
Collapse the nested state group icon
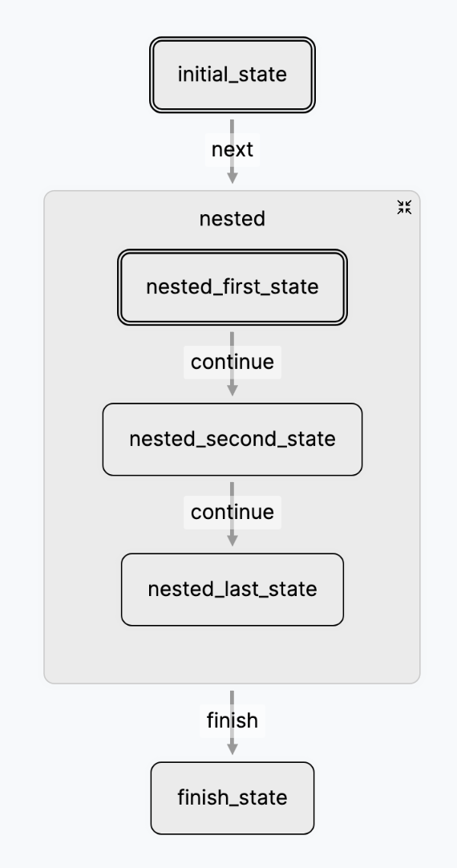point(404,208)
